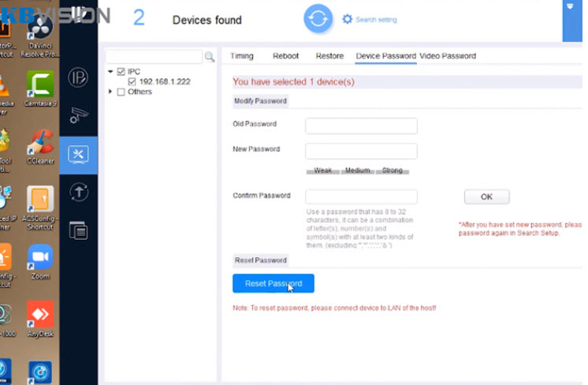588x385 pixels.
Task: Select the Others tree label
Action: point(140,92)
